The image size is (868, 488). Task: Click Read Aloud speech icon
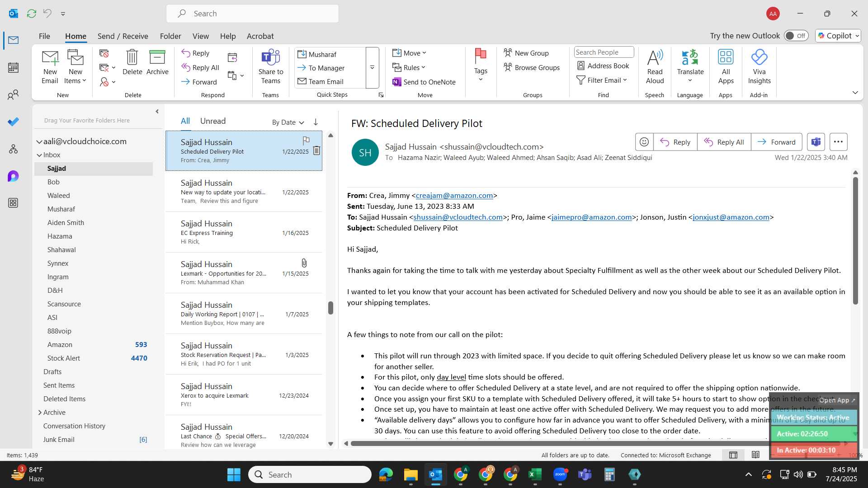point(655,67)
